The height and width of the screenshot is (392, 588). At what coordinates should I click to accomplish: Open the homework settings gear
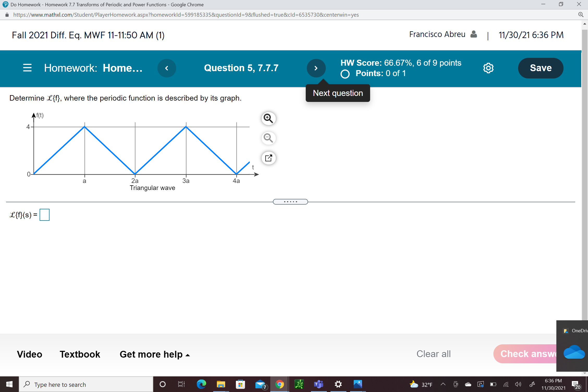pyautogui.click(x=488, y=68)
